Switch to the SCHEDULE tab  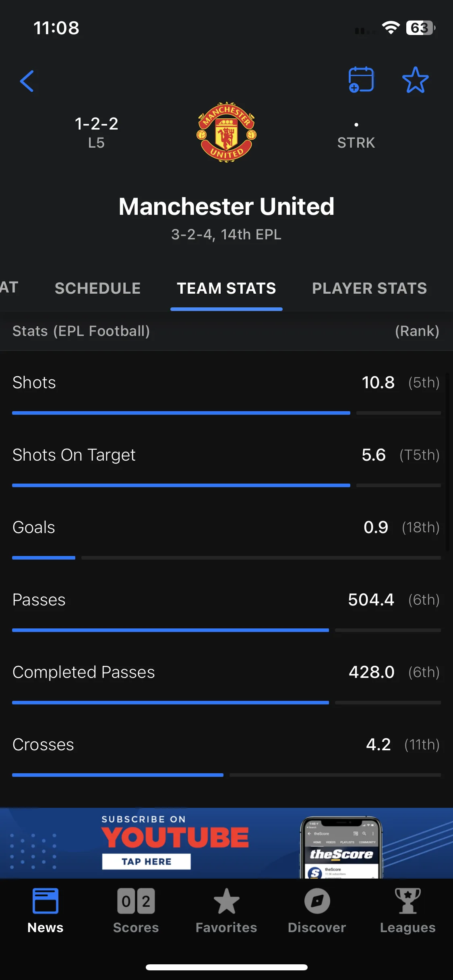pos(98,288)
